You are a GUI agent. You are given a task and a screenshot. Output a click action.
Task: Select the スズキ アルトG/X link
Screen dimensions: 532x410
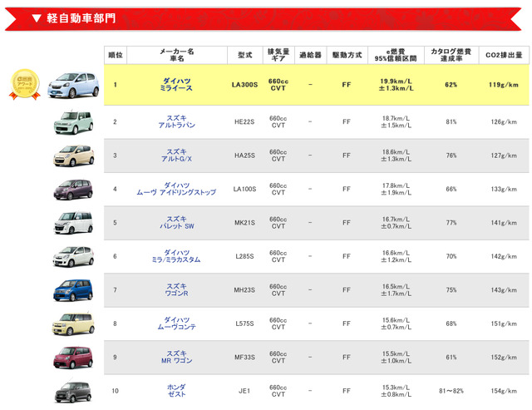[176, 156]
